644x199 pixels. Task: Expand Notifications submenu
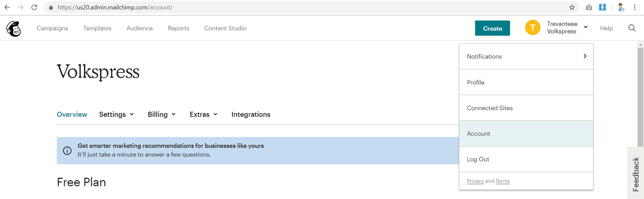(526, 56)
